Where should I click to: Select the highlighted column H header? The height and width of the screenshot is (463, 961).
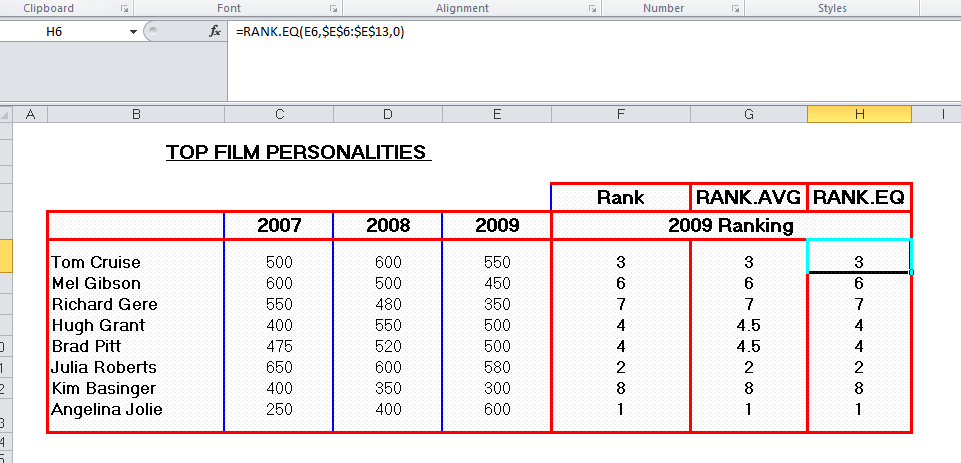859,114
